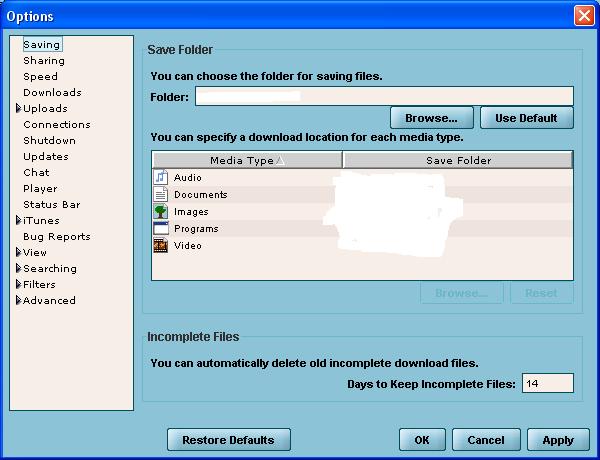Click the Images tree icon
Image resolution: width=600 pixels, height=460 pixels.
(161, 211)
